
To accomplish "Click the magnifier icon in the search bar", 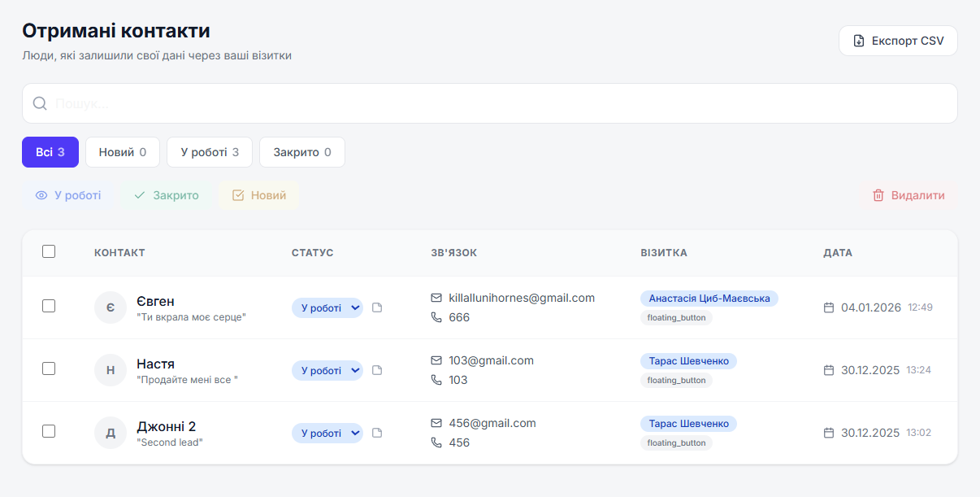I will tap(40, 103).
